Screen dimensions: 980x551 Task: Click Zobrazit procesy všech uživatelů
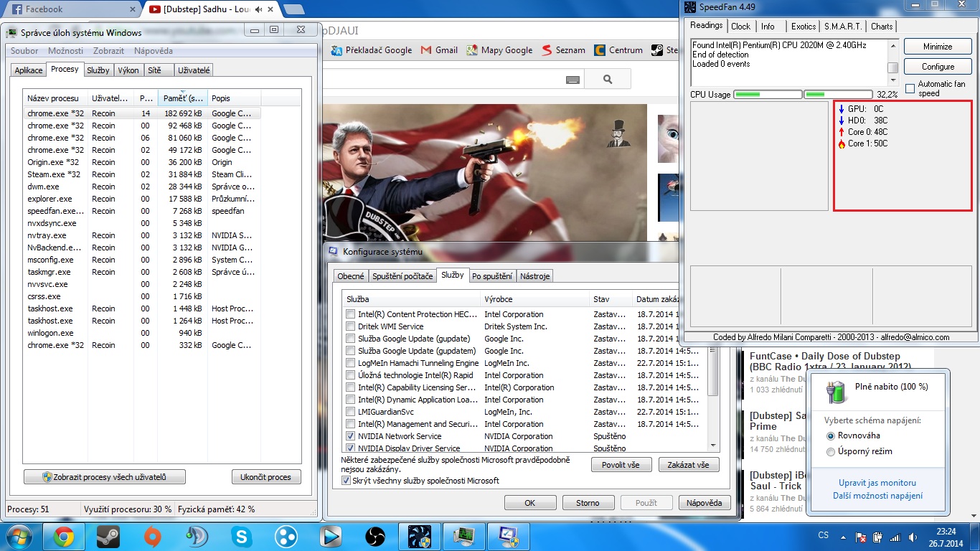pos(105,477)
